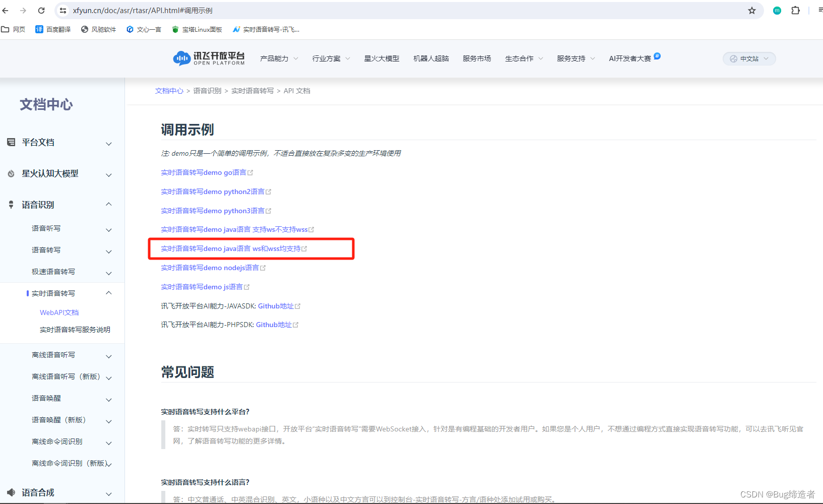This screenshot has height=504, width=823.
Task: Expand the 极速语音转写 submenu
Action: (x=108, y=273)
